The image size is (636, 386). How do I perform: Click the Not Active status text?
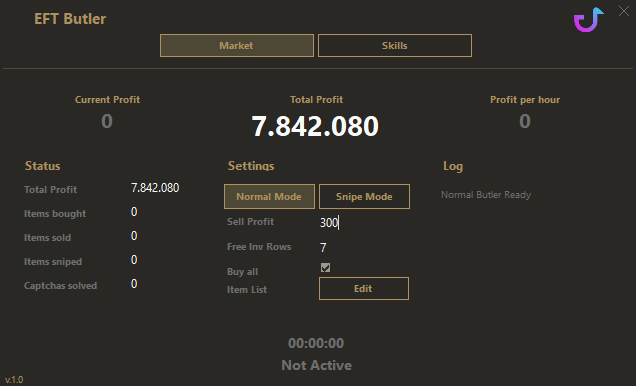[316, 365]
